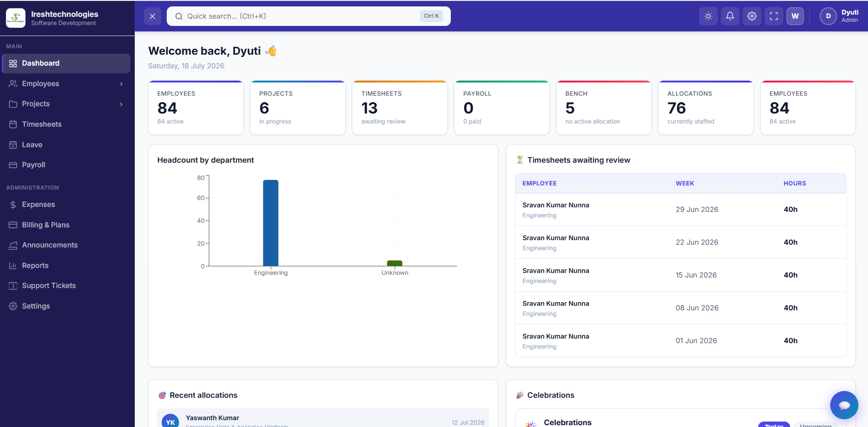Select the 29 Jun 2026 timesheet row
Screen dimensions: 868x427
681,210
